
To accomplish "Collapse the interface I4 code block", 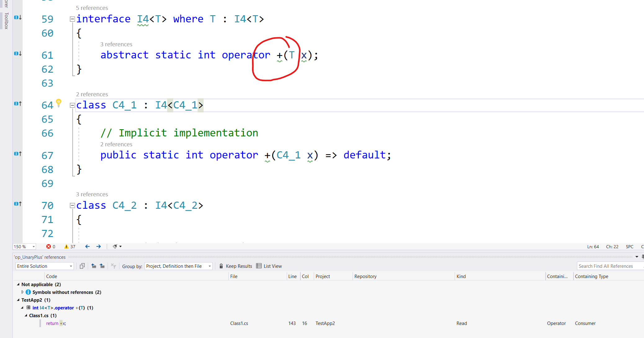I will 72,19.
